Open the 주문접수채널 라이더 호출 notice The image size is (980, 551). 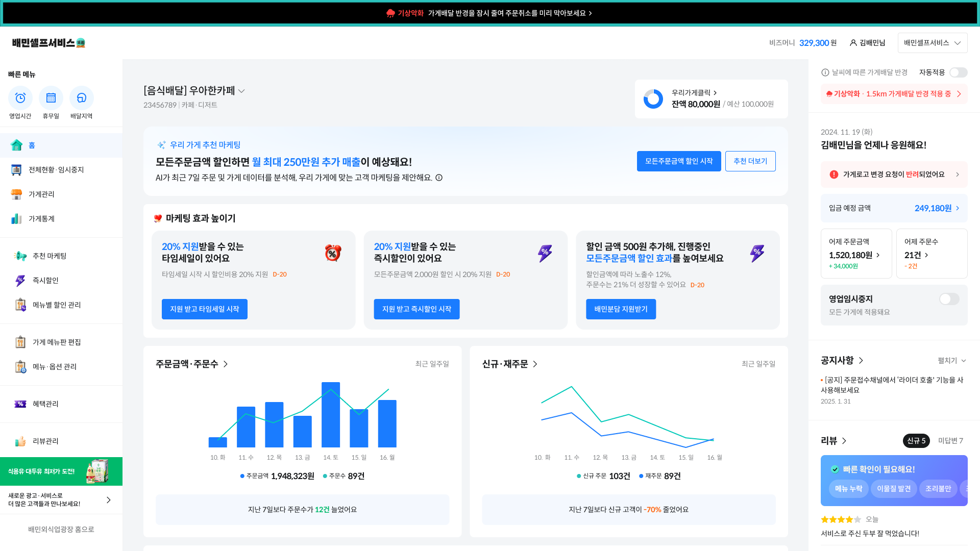click(x=892, y=385)
